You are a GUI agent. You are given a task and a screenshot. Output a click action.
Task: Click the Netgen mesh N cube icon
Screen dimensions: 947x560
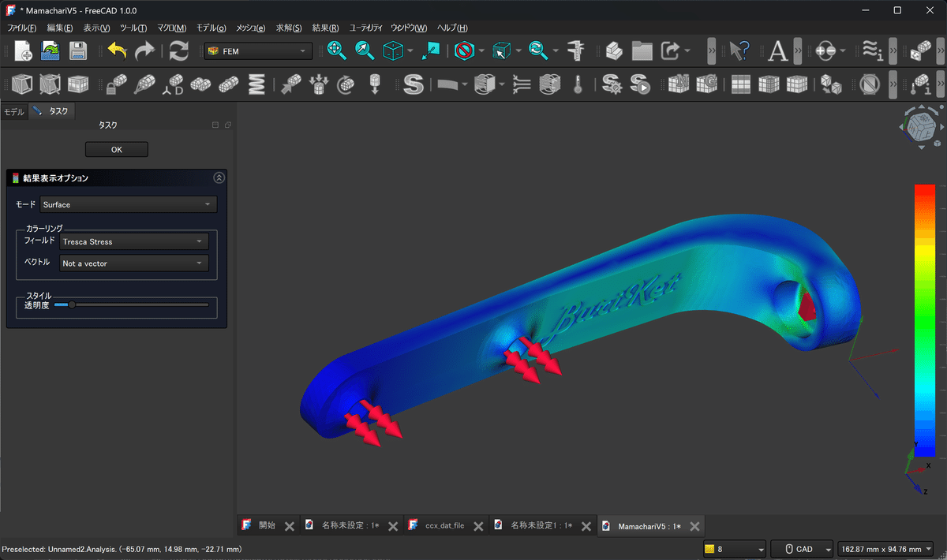(x=678, y=84)
